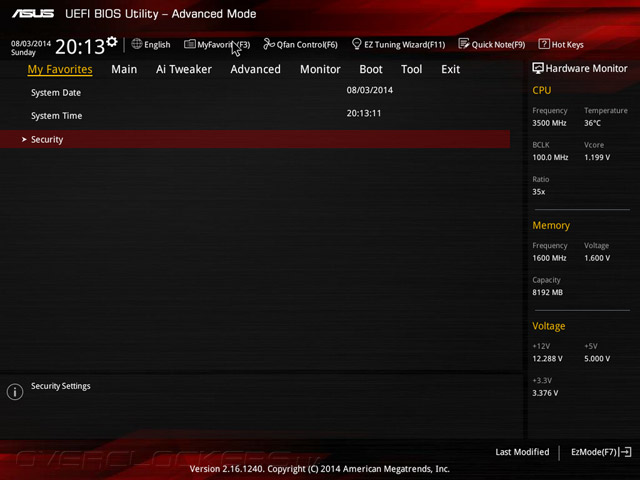The image size is (640, 480).
Task: Select the System Time row label
Action: tap(56, 116)
